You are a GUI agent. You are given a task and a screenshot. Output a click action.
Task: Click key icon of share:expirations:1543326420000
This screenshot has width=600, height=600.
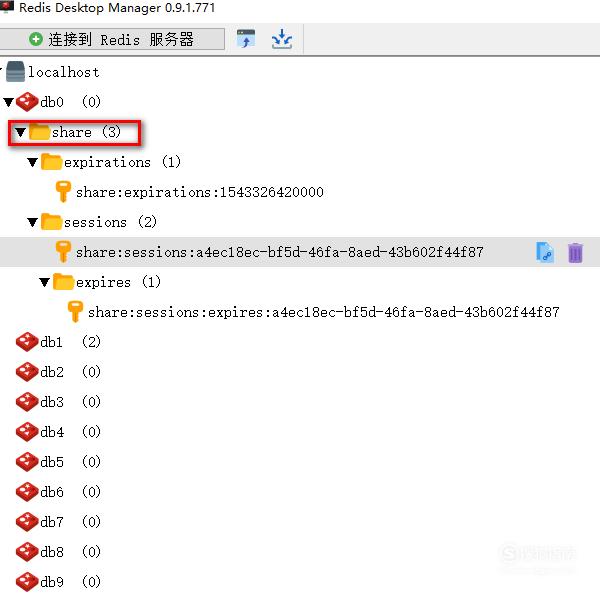click(x=63, y=192)
